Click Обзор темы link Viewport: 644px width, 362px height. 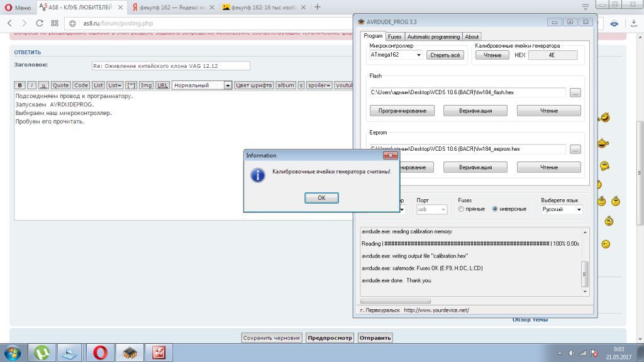pyautogui.click(x=530, y=320)
